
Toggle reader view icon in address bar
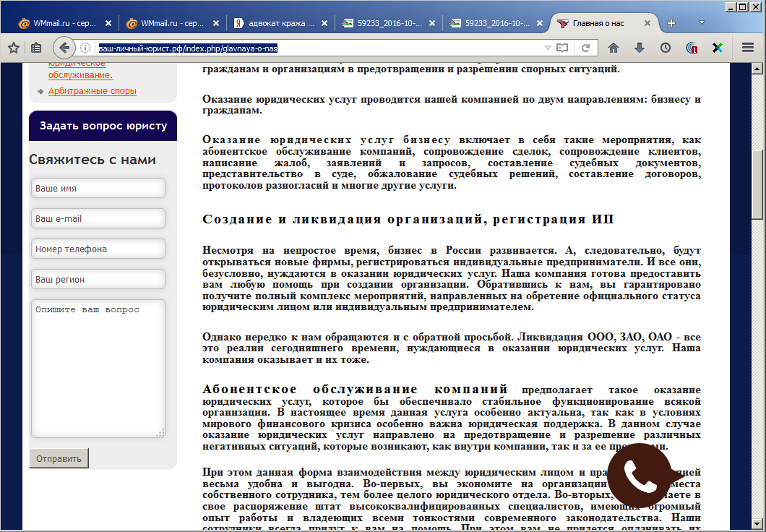tap(562, 48)
